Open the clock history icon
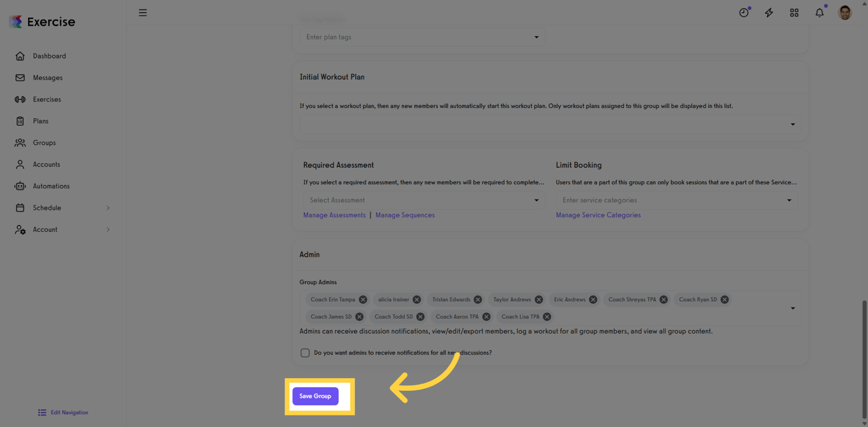Screen dimensions: 868x427 pyautogui.click(x=743, y=13)
